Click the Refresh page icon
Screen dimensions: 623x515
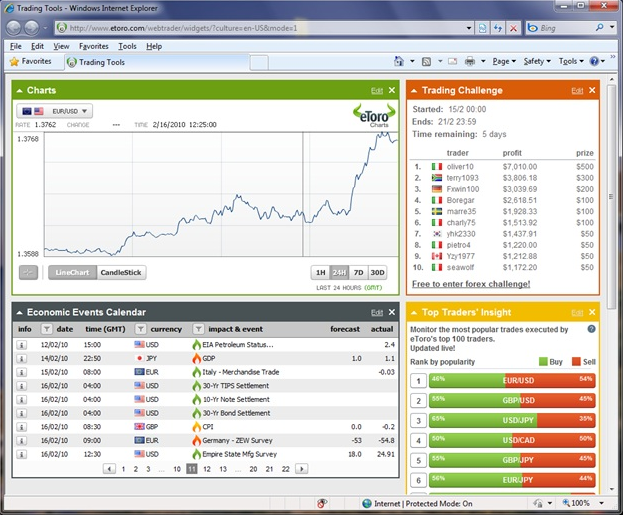point(498,28)
